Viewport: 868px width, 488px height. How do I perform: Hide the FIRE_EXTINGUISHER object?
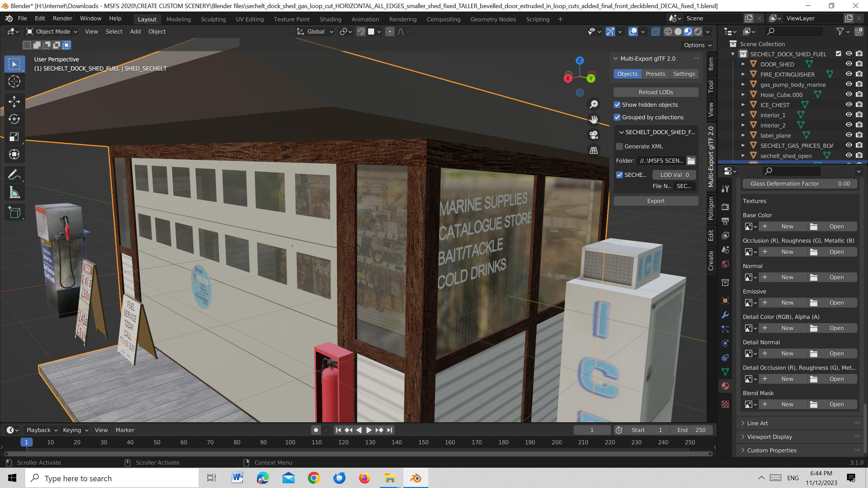point(849,74)
